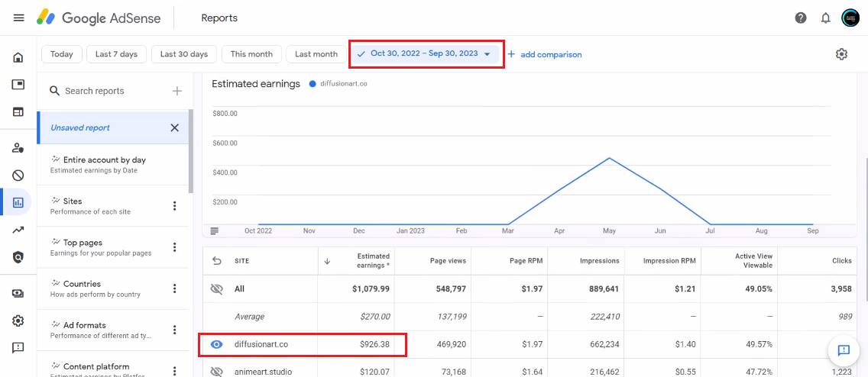Click the Impressions column header
The image size is (868, 377).
click(600, 261)
